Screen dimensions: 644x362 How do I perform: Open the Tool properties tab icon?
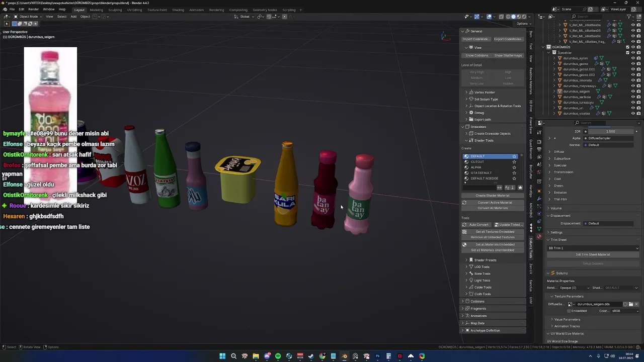tap(539, 132)
